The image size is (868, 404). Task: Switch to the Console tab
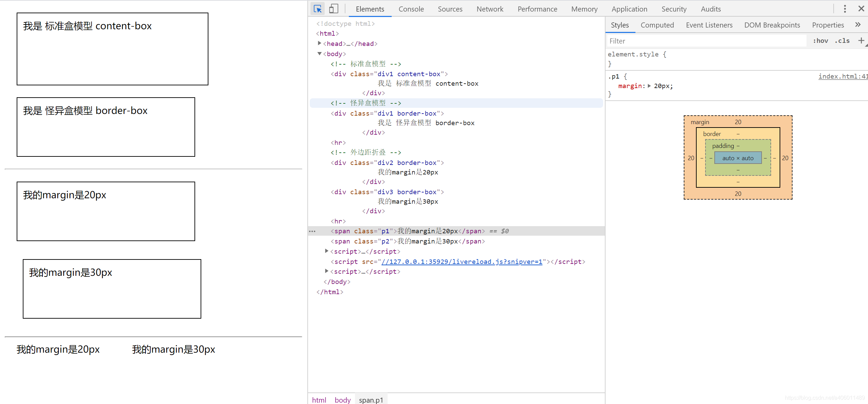pos(411,9)
